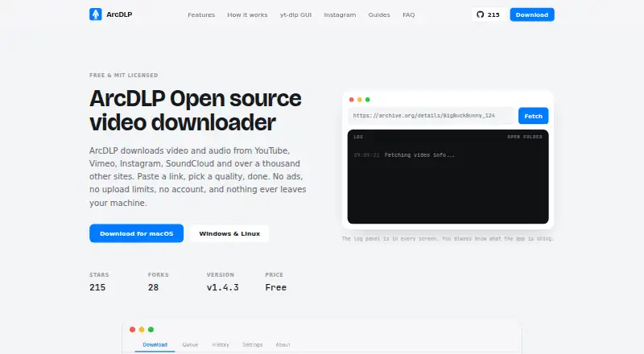Click the 215 star count in the header

click(x=493, y=14)
